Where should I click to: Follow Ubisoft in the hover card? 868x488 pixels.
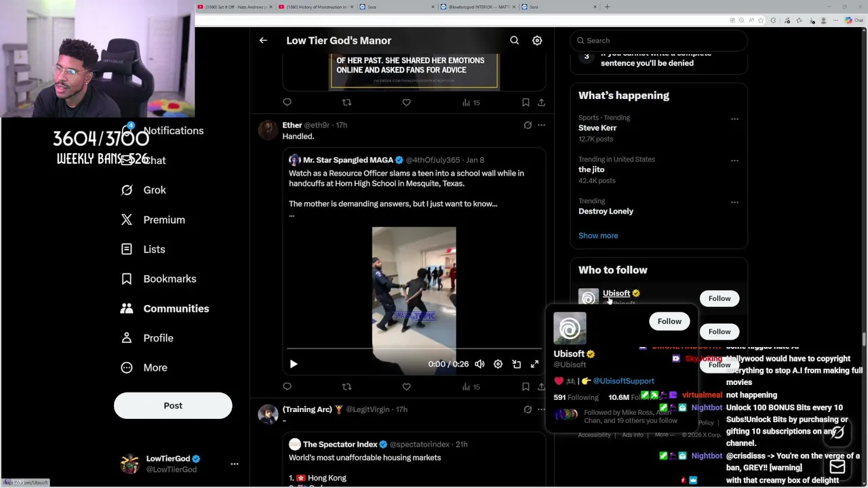click(669, 321)
